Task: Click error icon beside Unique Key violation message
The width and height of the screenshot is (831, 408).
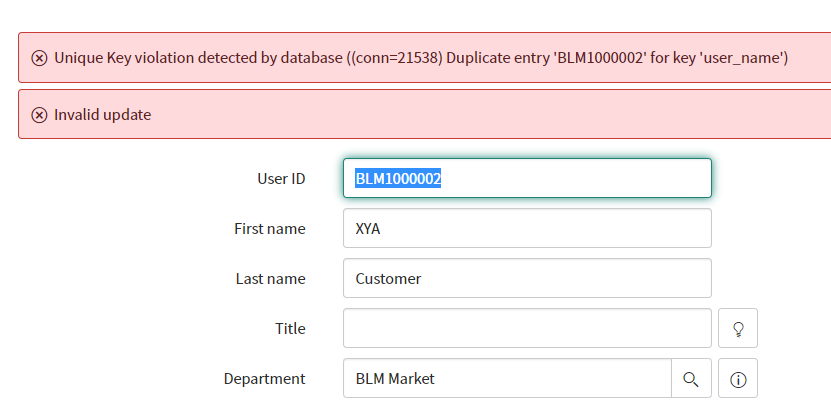Action: (x=39, y=58)
